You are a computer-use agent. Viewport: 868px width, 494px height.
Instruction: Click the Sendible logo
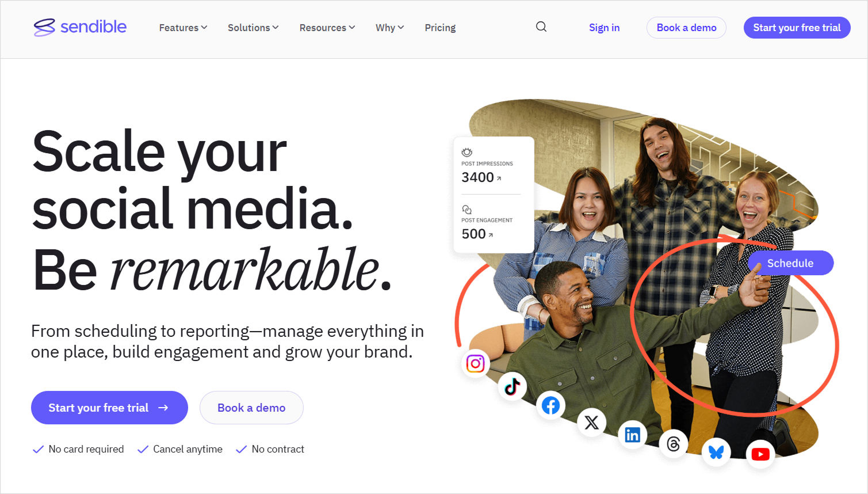[80, 27]
